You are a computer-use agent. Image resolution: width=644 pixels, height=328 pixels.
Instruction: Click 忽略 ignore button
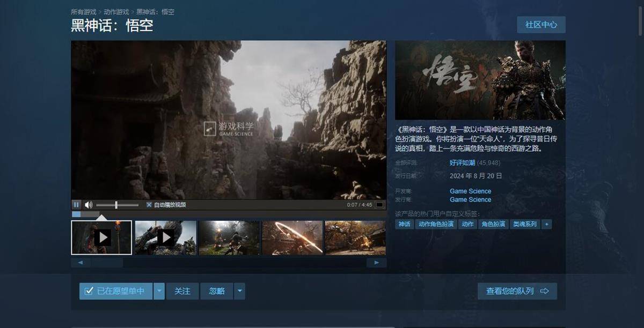point(217,291)
